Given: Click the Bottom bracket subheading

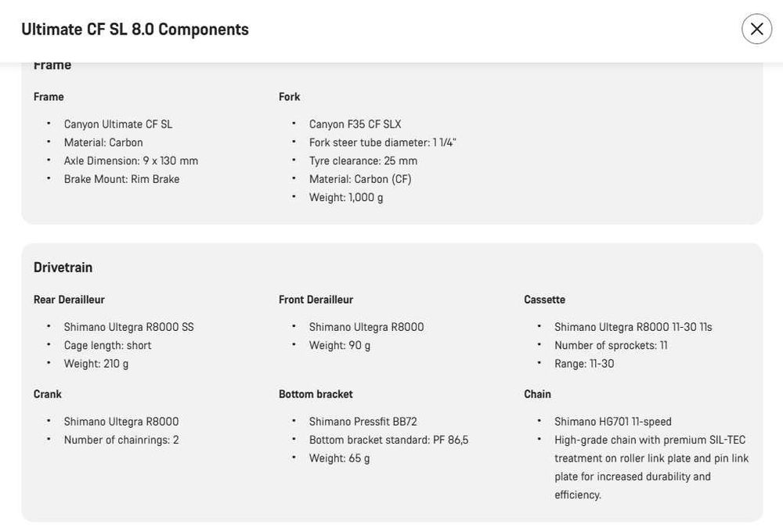Looking at the screenshot, I should (316, 394).
